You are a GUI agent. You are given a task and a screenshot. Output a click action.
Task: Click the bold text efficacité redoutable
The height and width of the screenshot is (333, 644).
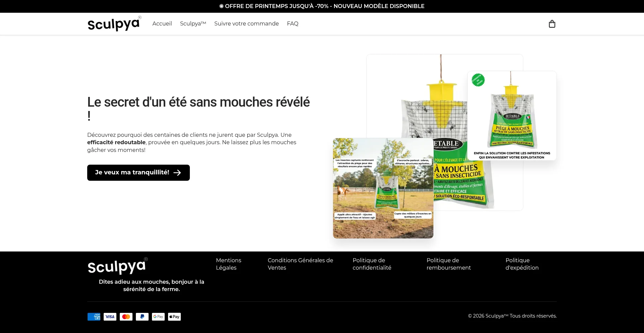click(x=116, y=142)
